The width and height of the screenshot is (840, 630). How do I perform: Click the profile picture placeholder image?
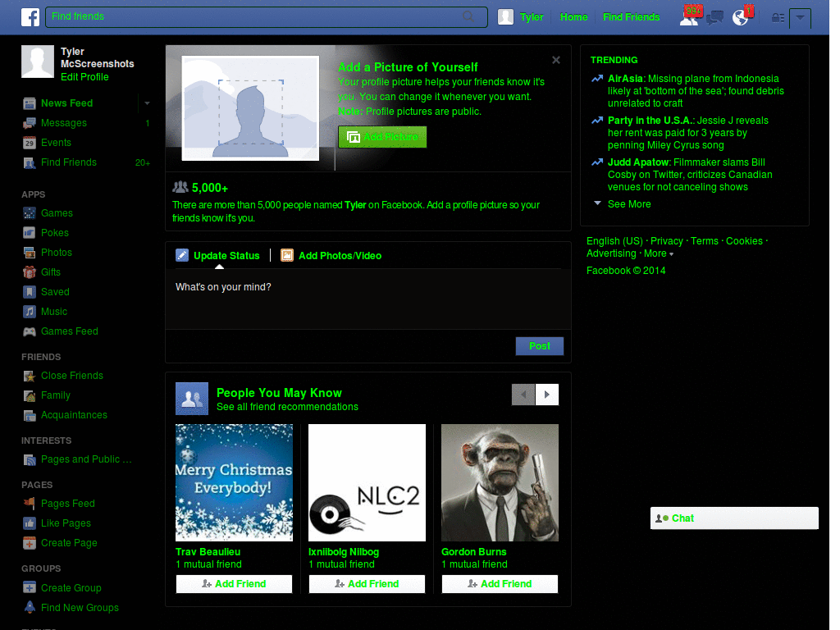point(251,108)
